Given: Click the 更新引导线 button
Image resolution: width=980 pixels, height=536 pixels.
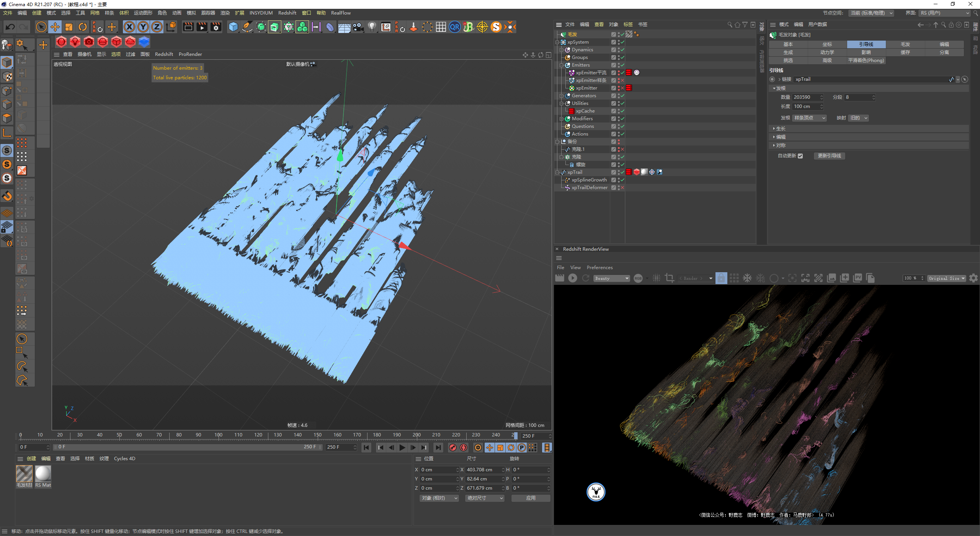Looking at the screenshot, I should [829, 156].
